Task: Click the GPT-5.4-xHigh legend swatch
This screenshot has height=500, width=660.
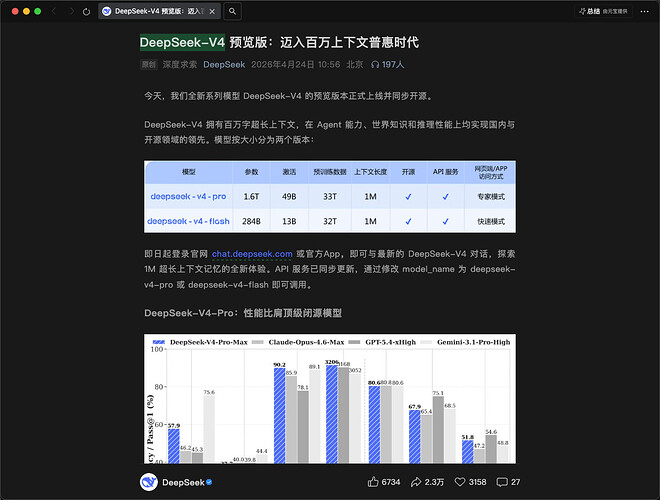Action: 354,342
